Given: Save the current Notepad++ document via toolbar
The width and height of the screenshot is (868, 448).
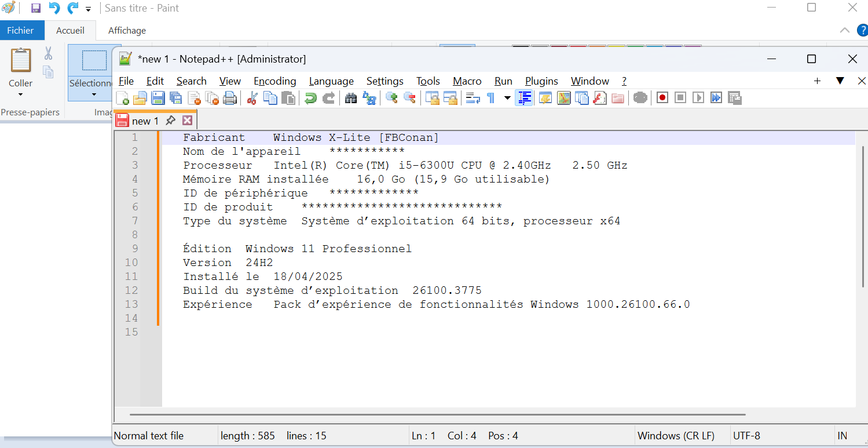Looking at the screenshot, I should (158, 98).
